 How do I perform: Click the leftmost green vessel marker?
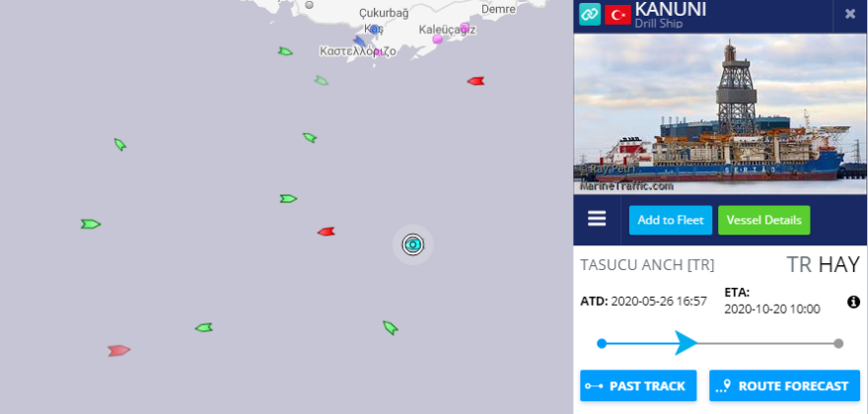[x=91, y=224]
